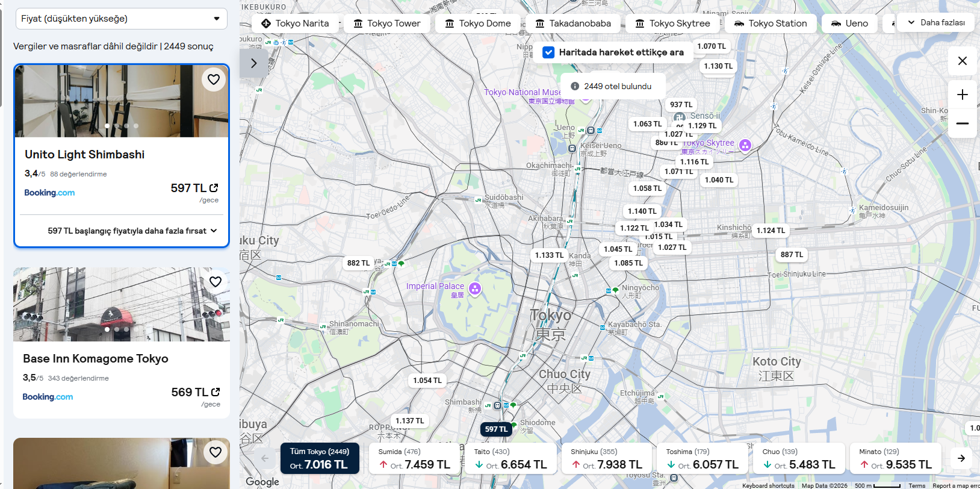Open external link icon beside 597 TL price
The height and width of the screenshot is (489, 980).
point(214,188)
